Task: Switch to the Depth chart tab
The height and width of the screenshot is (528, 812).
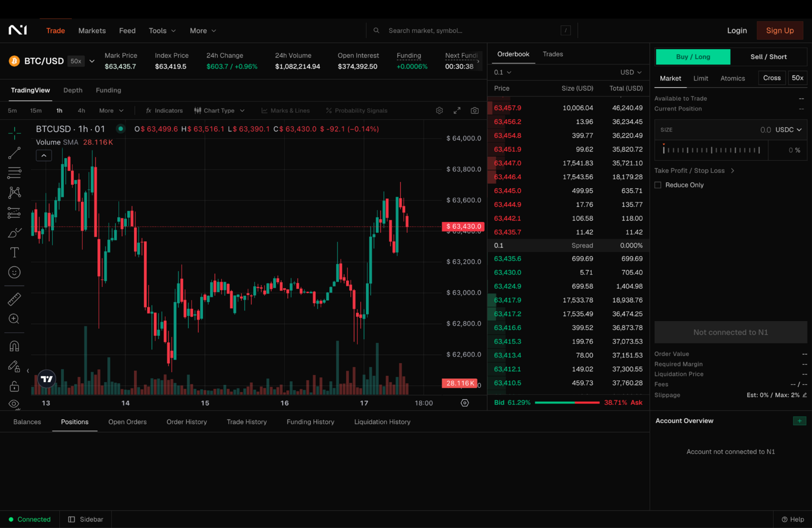Action: pyautogui.click(x=73, y=90)
